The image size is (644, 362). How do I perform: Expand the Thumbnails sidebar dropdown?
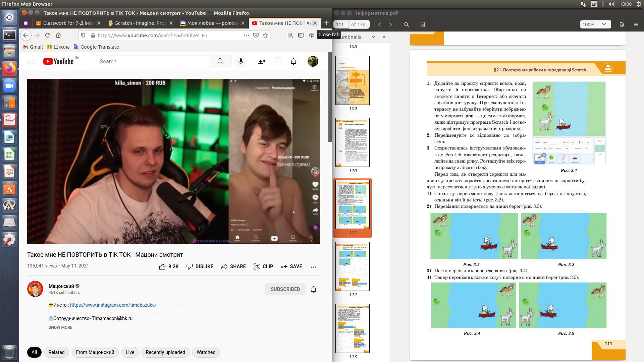point(373,37)
